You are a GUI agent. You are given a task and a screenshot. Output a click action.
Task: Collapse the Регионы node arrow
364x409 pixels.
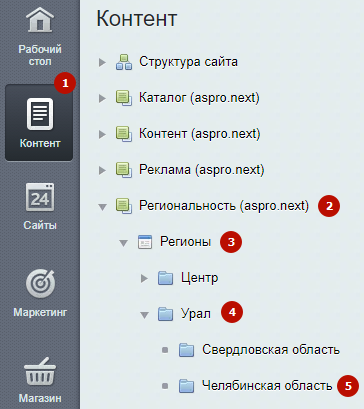pos(124,243)
